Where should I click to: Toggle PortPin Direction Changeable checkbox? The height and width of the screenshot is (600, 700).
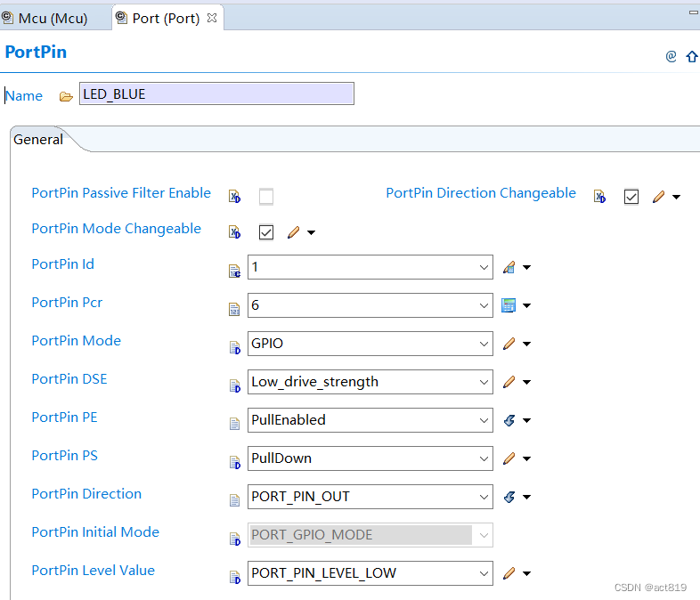pos(631,197)
